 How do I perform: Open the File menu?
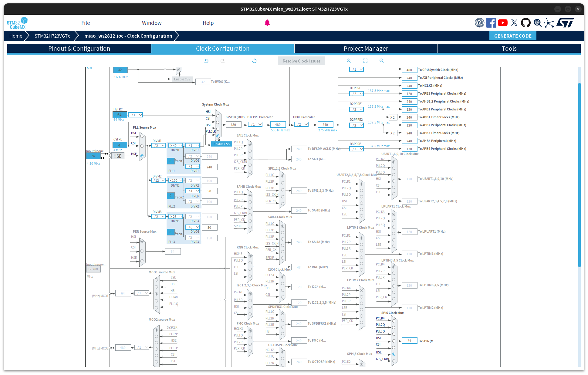pyautogui.click(x=86, y=23)
